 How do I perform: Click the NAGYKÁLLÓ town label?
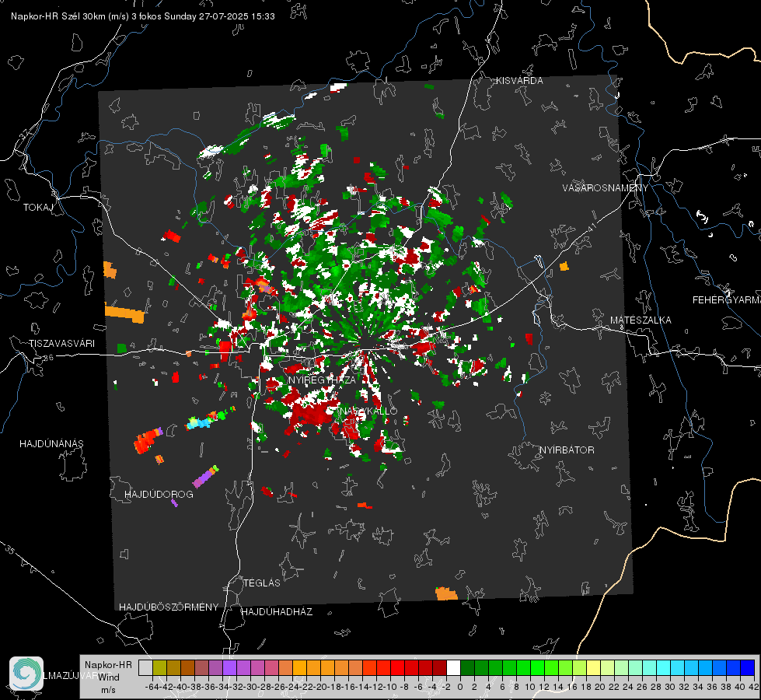(x=368, y=411)
